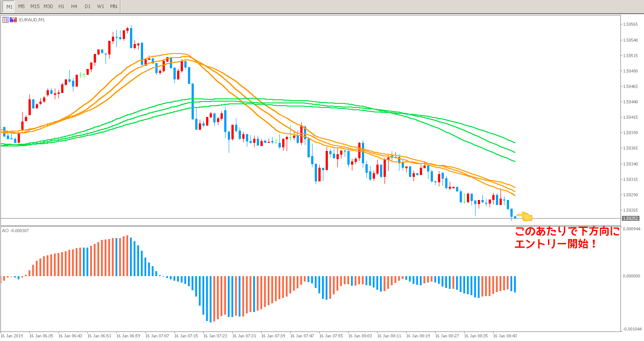Switch chart to M15 timeframe
This screenshot has height=341, width=644.
[x=34, y=6]
